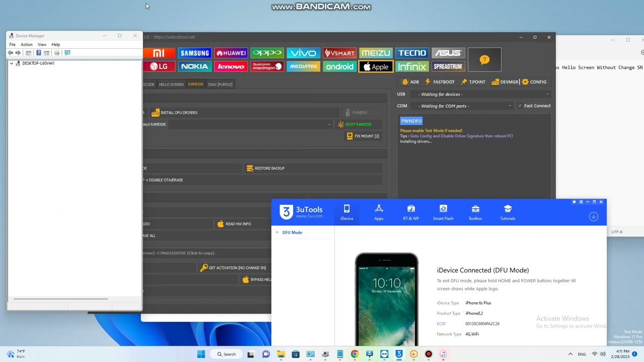644x362 pixels.
Task: Click the Device Manager horizontal scrollbar
Action: click(x=60, y=299)
